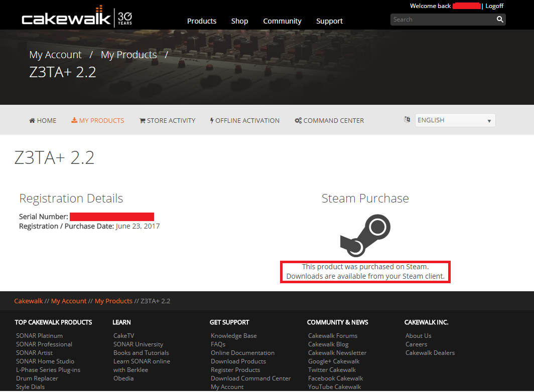534x392 pixels.
Task: Click My Products in the header breadcrumb
Action: coord(128,55)
